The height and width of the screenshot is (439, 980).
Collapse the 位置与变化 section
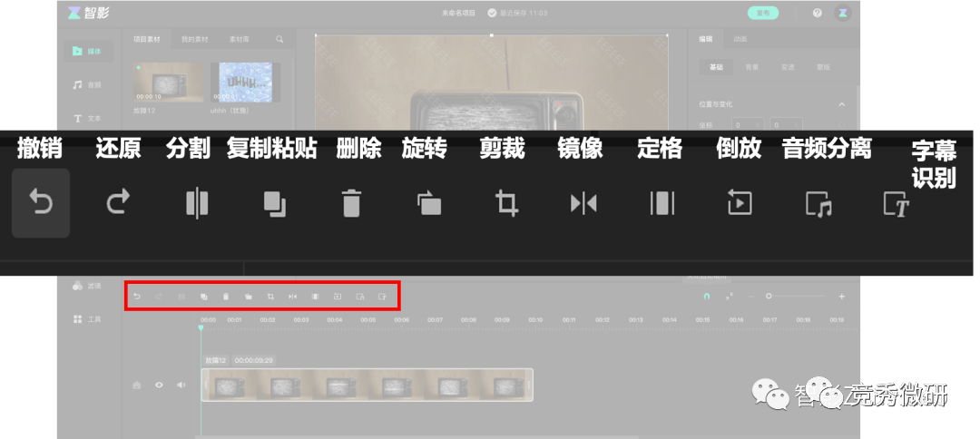coord(841,104)
